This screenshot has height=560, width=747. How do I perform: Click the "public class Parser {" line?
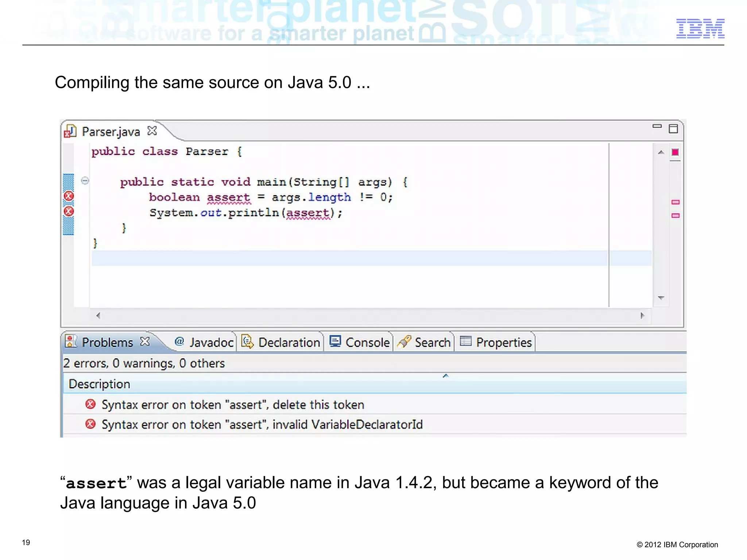[167, 151]
